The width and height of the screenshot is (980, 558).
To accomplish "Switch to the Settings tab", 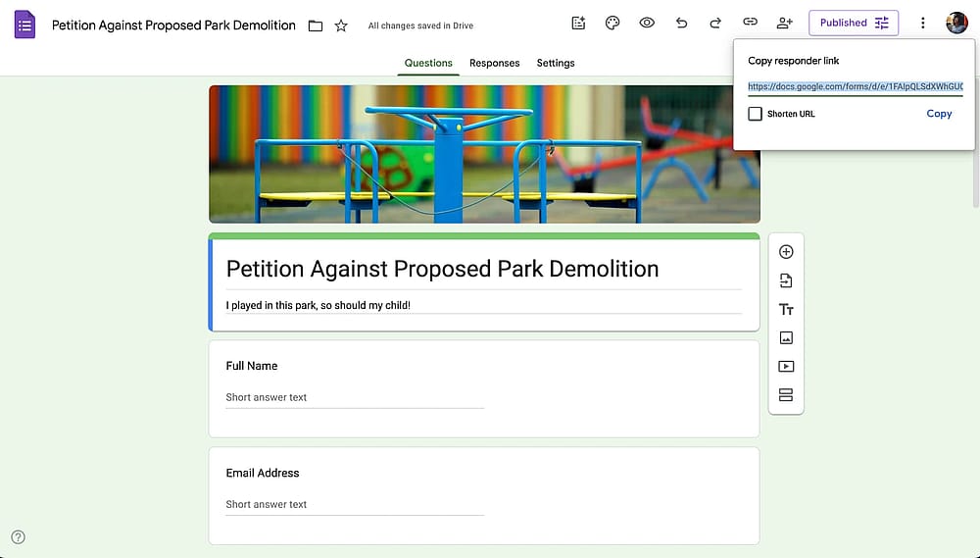I will click(x=556, y=63).
